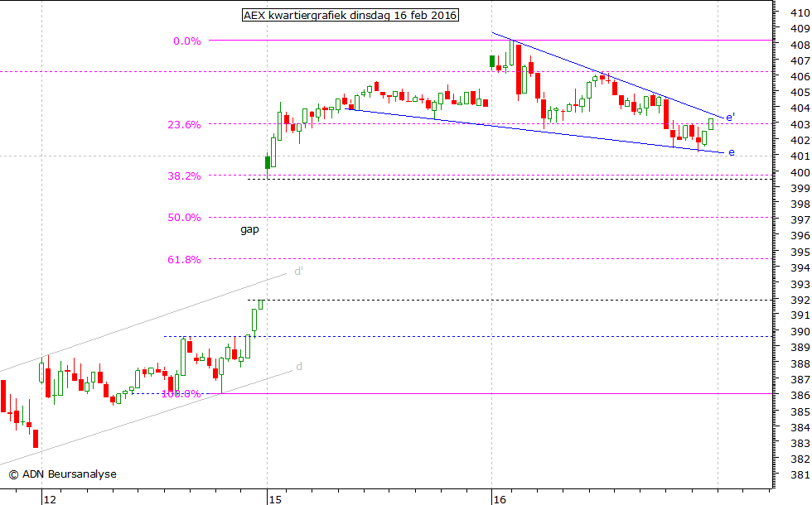
Task: Click the 'gap' annotation text
Action: point(249,229)
